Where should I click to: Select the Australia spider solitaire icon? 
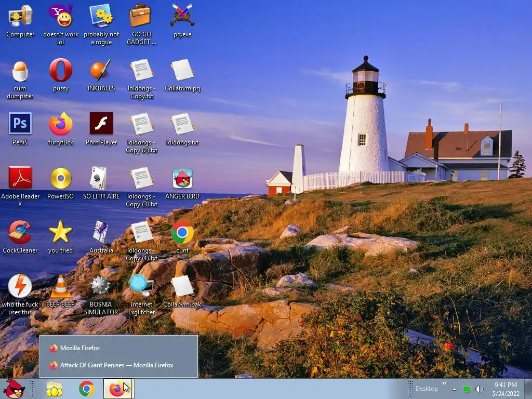tap(101, 237)
